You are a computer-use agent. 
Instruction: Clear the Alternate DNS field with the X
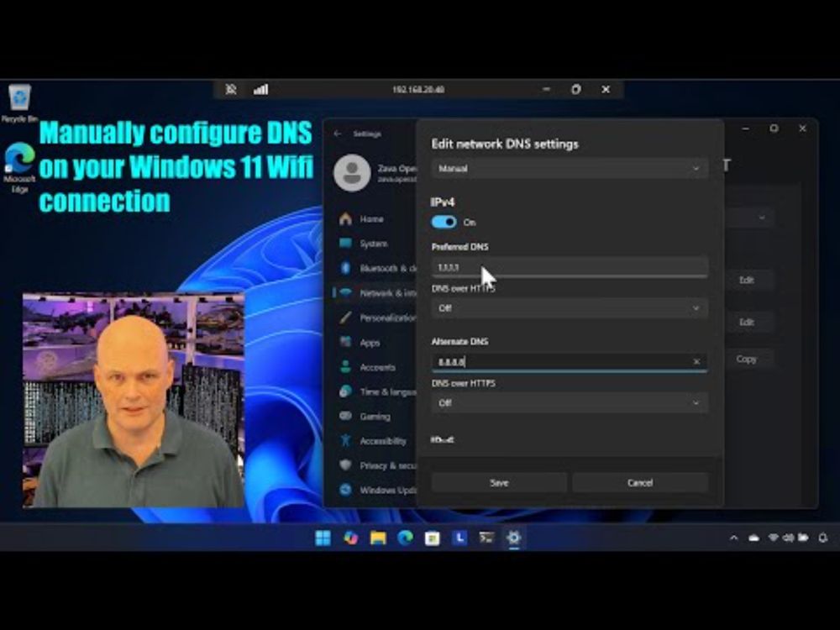click(x=696, y=362)
